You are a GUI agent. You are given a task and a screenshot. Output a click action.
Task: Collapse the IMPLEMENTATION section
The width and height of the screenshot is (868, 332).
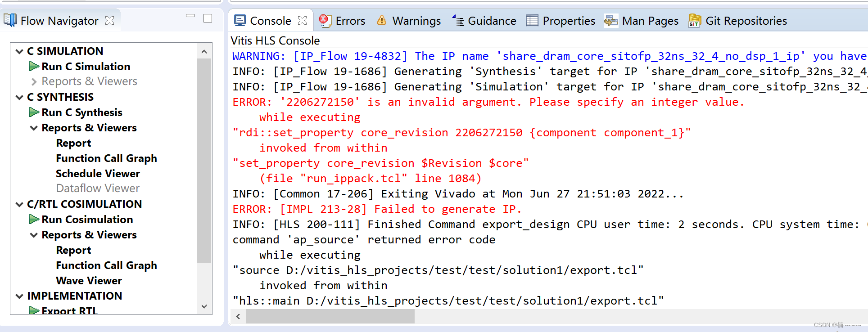pos(19,296)
